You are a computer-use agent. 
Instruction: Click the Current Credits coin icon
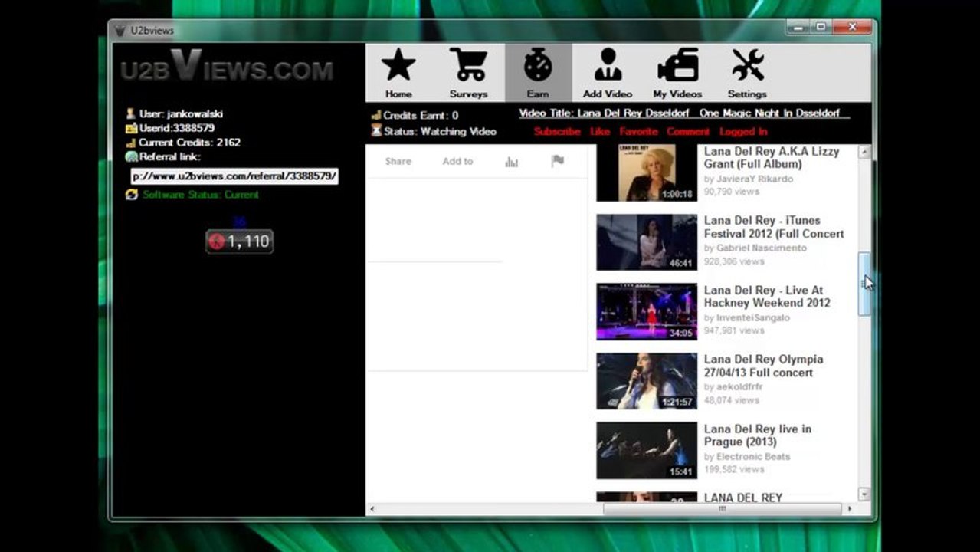(x=131, y=143)
